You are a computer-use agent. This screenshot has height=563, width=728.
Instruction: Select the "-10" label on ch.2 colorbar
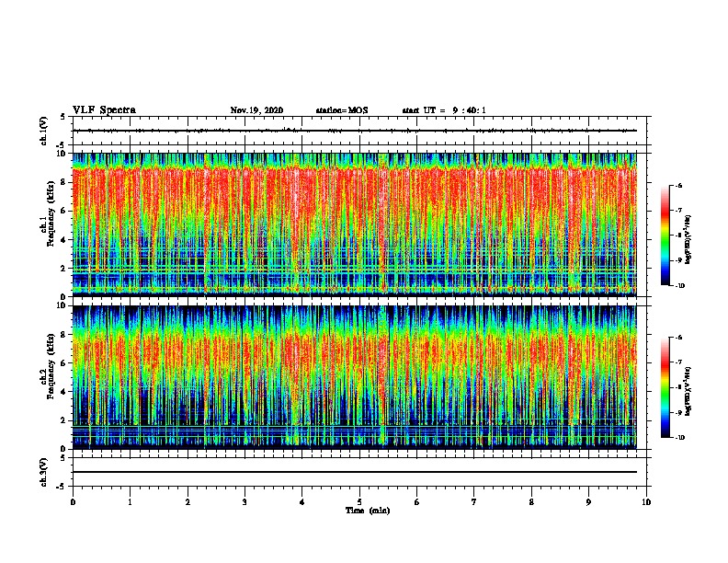point(679,438)
